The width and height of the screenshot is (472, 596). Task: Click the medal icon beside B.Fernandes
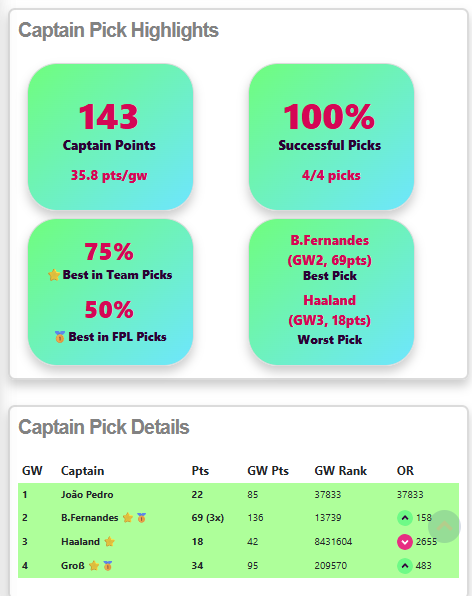[x=141, y=517]
